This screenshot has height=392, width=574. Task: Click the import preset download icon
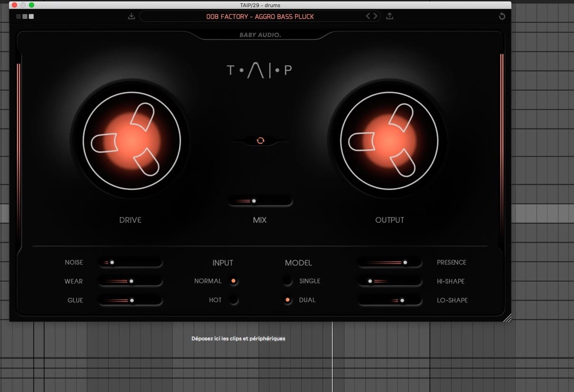tap(131, 16)
